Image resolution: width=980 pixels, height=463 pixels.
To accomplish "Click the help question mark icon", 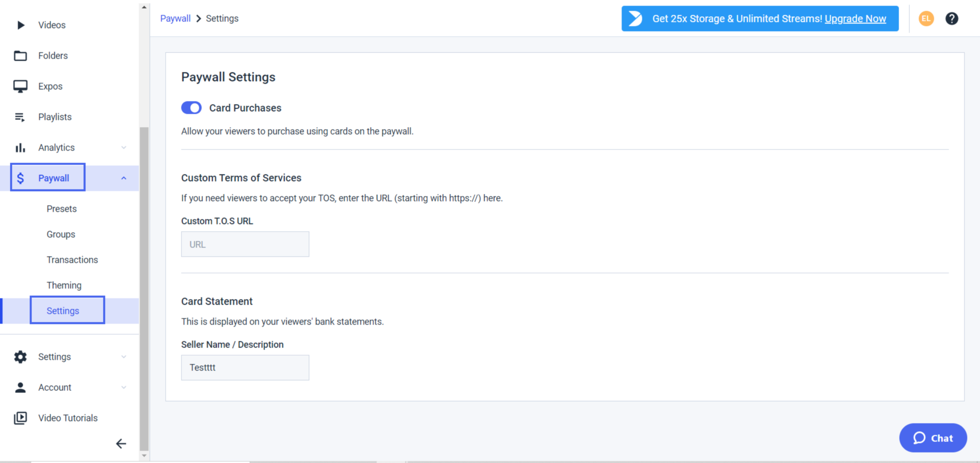I will point(952,18).
